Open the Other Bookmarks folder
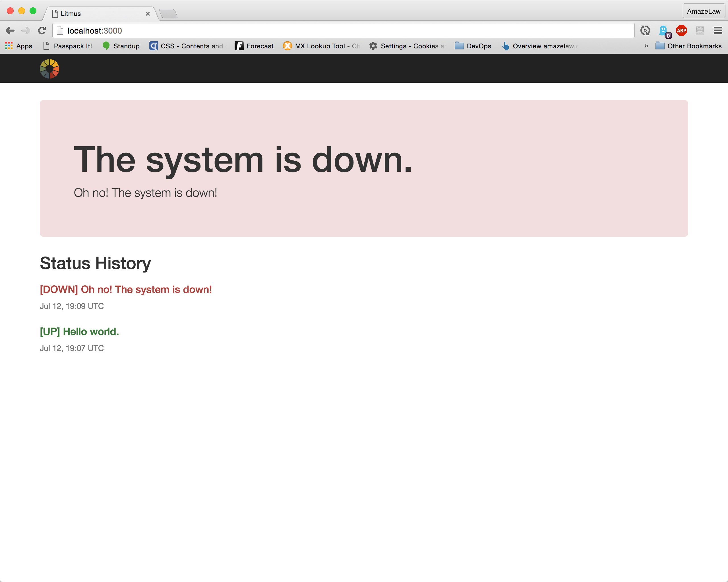728x582 pixels. point(688,46)
